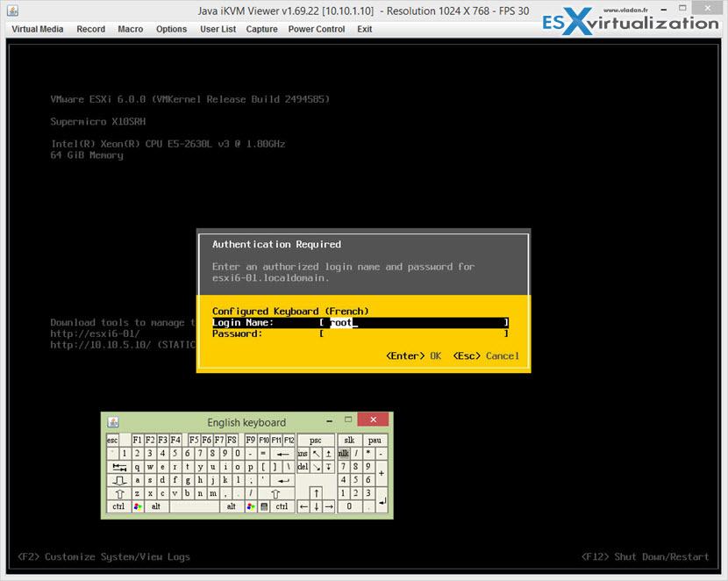
Task: Open the Virtual Media menu
Action: point(37,29)
